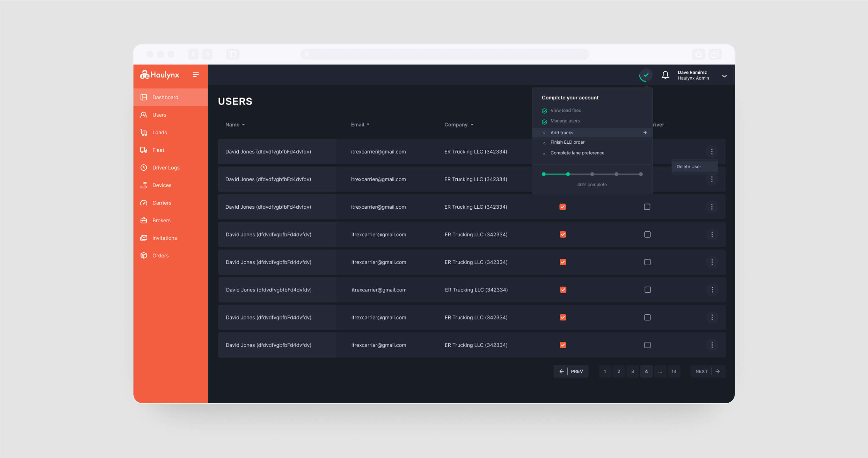
Task: Jump to page 14 in pagination
Action: coord(674,372)
